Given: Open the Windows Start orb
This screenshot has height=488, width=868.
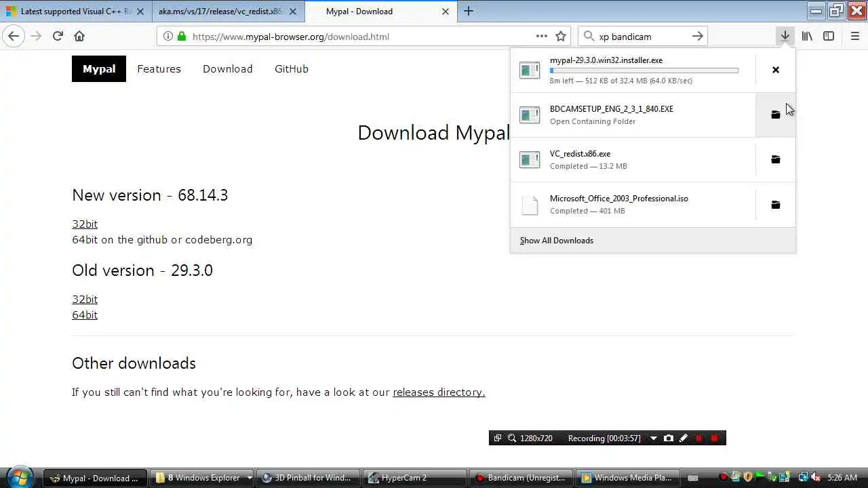Looking at the screenshot, I should pyautogui.click(x=19, y=476).
